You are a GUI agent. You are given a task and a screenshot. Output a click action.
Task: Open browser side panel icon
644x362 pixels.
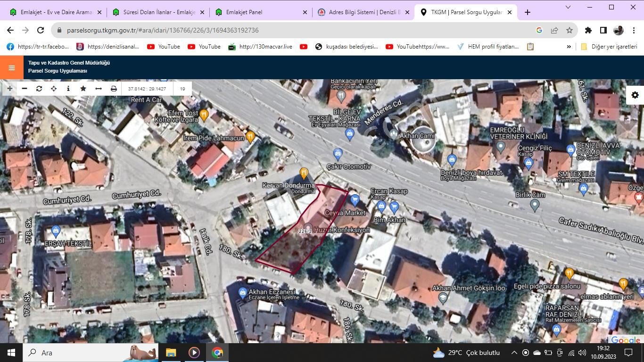point(603,30)
